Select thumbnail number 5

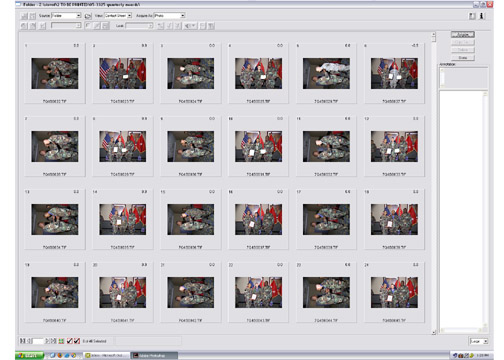326,73
